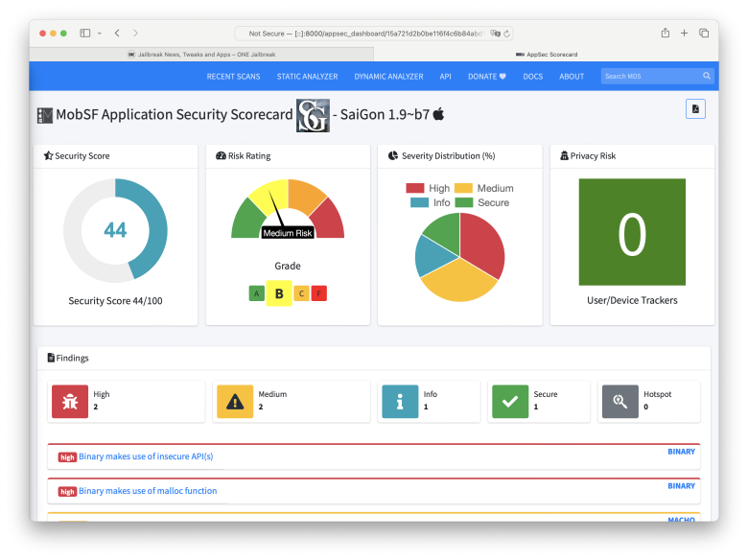Click the Medium warning triangle icon
Screen dimensions: 748x560
[235, 401]
